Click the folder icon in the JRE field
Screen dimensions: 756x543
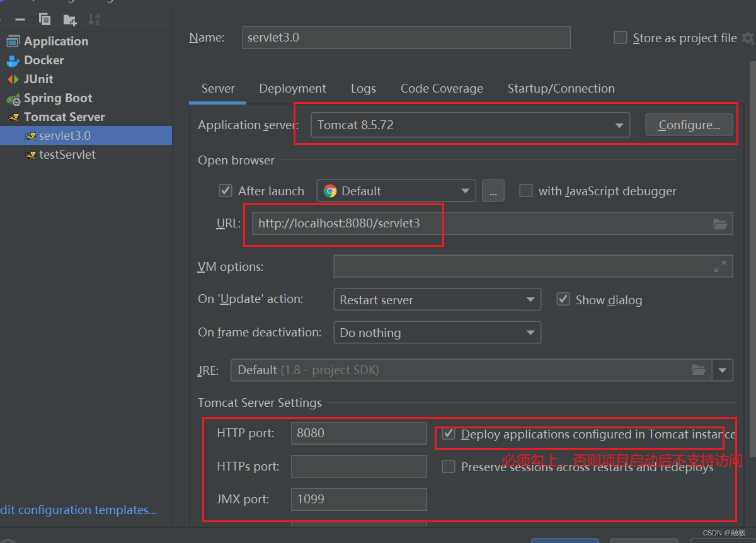(x=699, y=370)
